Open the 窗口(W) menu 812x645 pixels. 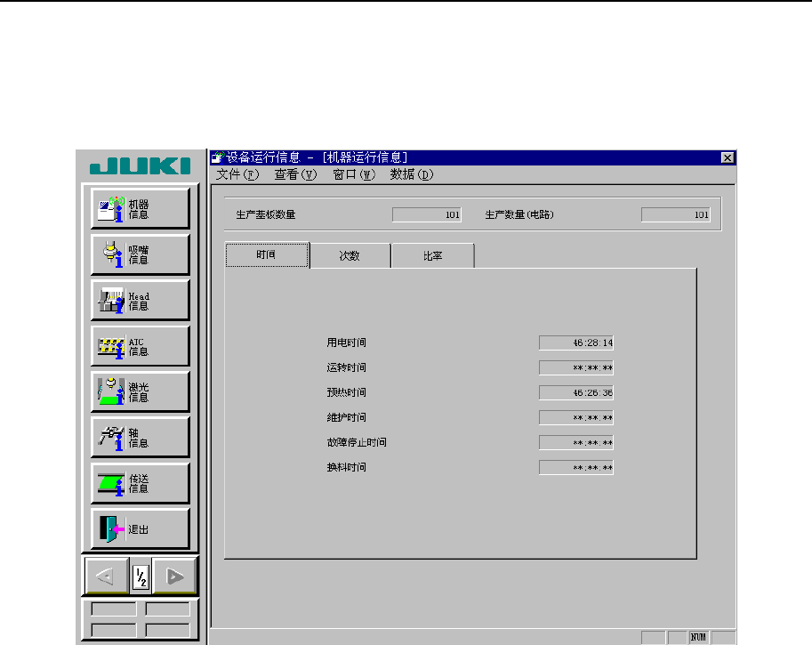(354, 174)
